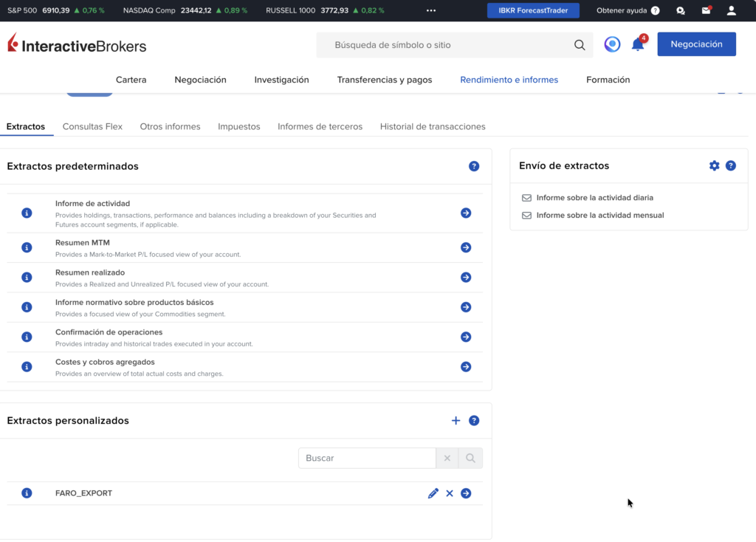Open the Informe de actividad report run arrow
Viewport: 756px width, 542px height.
pos(466,213)
